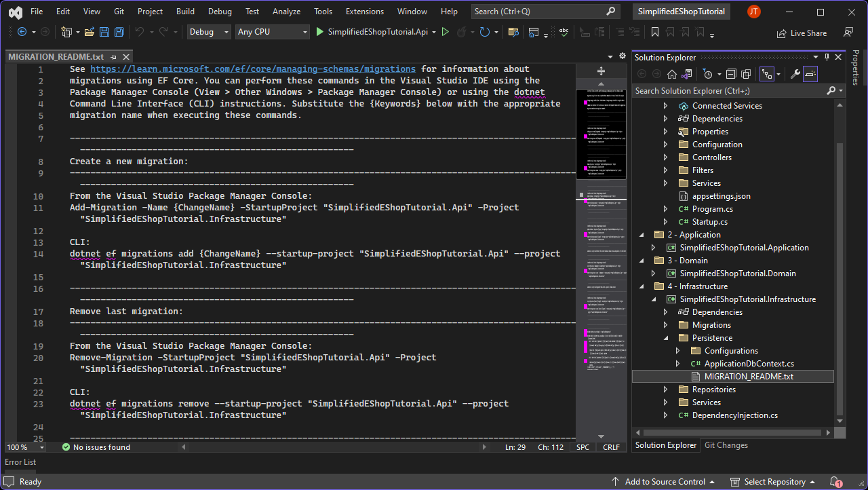Click the restart/refresh circular arrow icon
Image resolution: width=868 pixels, height=490 pixels.
coord(484,32)
